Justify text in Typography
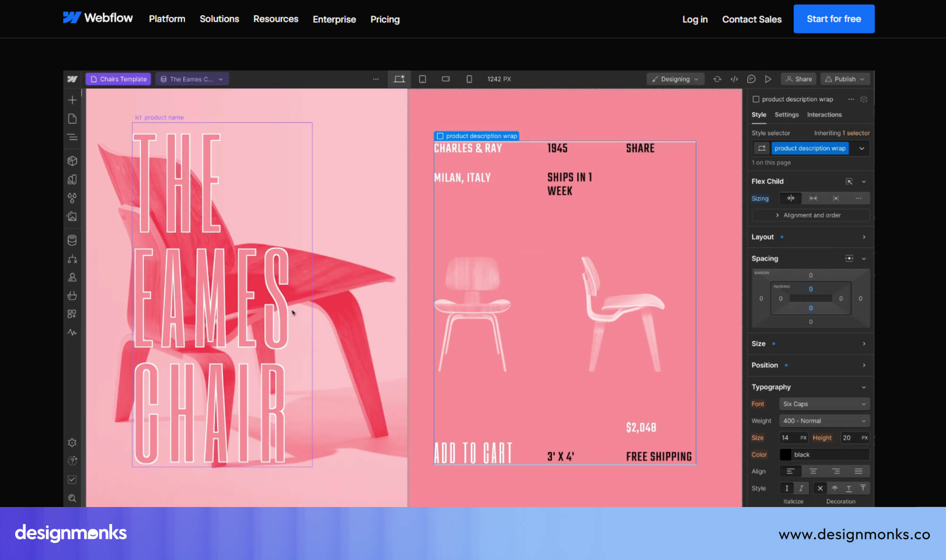 [x=858, y=471]
